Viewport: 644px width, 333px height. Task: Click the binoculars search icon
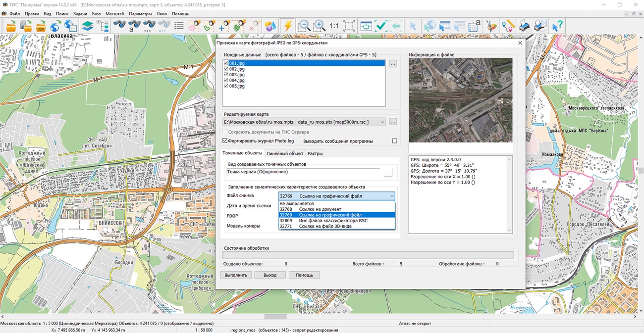(x=119, y=26)
